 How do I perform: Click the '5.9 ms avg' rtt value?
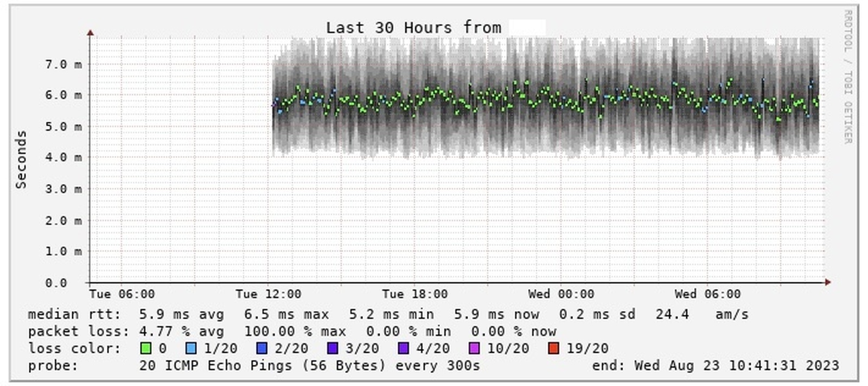pyautogui.click(x=181, y=314)
